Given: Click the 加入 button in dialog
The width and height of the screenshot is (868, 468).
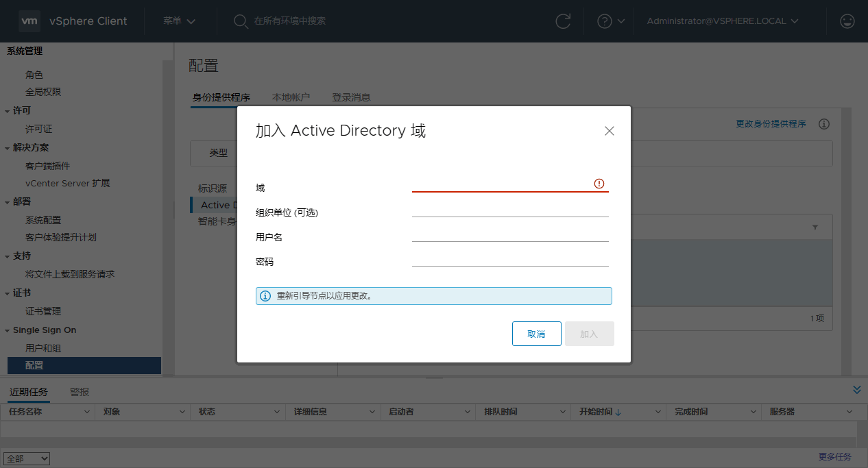Looking at the screenshot, I should (589, 334).
